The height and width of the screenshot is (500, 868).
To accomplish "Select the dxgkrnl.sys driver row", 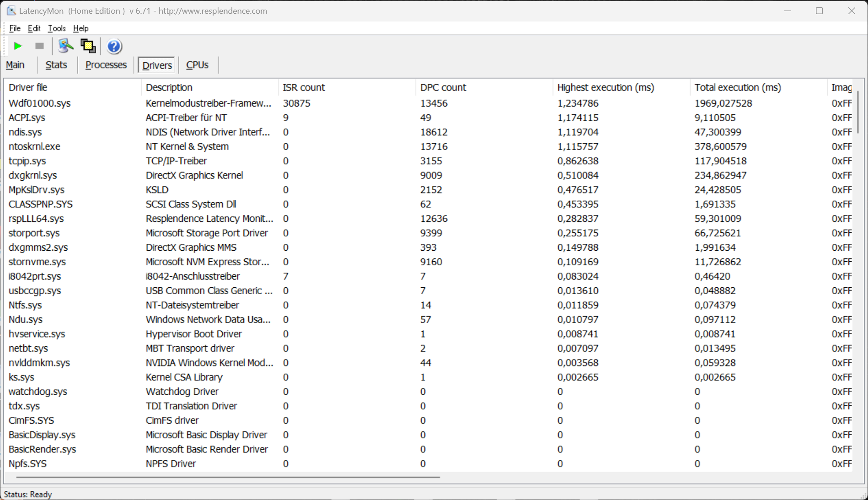I will (x=428, y=175).
